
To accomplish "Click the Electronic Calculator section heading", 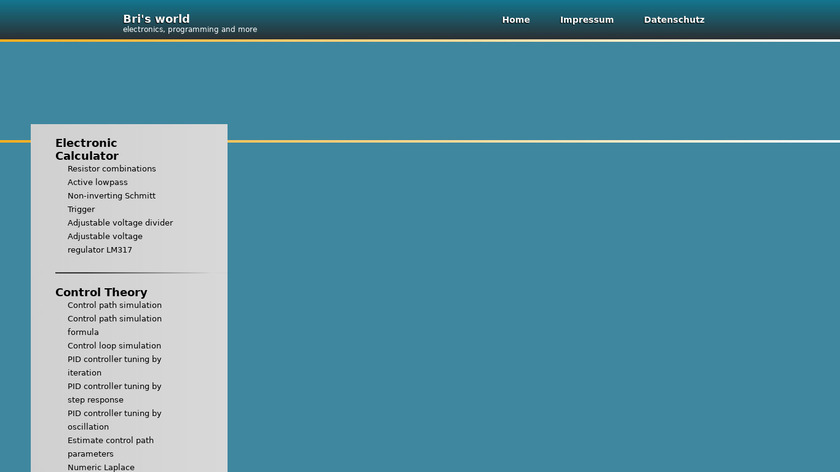I will click(86, 149).
